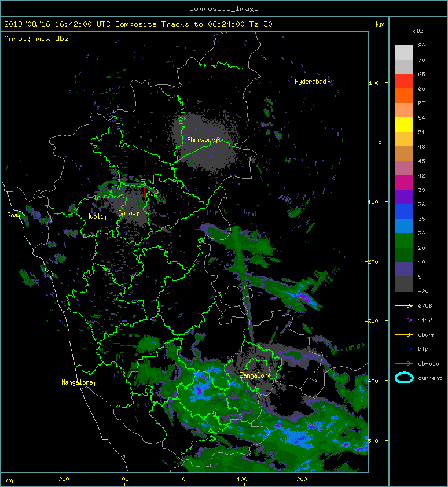Viewport: 448px width, 487px height.
Task: Select the royal blue 36-35 dBZ swatch
Action: pyautogui.click(x=404, y=212)
